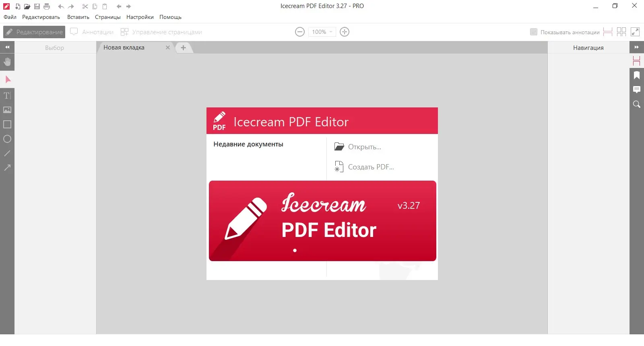Enter fullscreen mode icon

pyautogui.click(x=635, y=32)
